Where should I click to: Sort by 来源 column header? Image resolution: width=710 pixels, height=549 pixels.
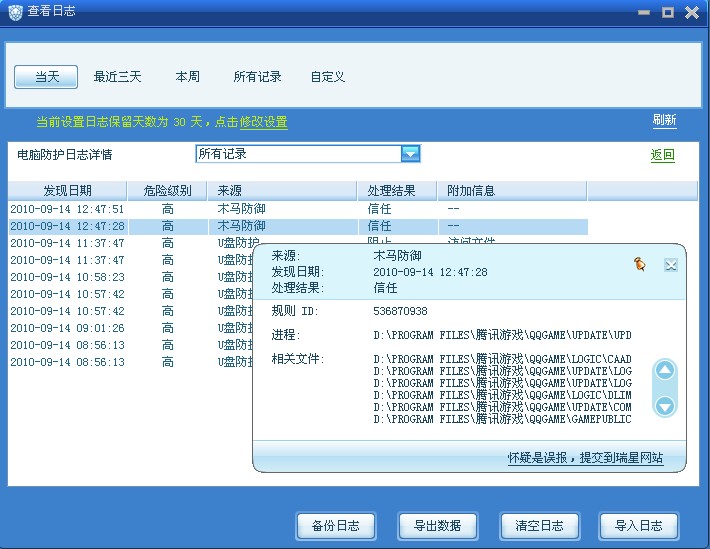[282, 191]
